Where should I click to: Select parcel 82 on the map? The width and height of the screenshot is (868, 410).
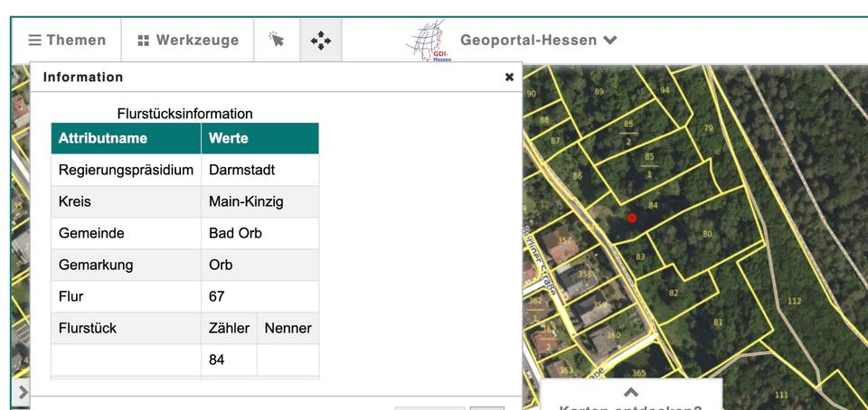coord(674,293)
